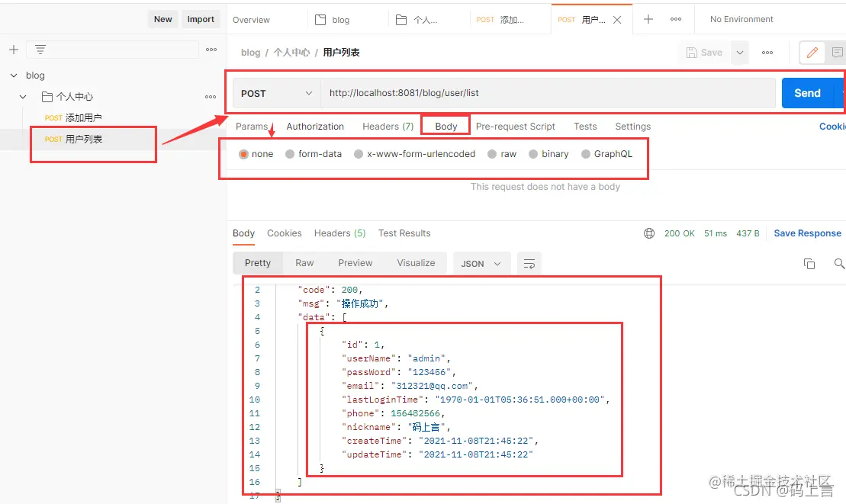
Task: Open the No Environment selector
Action: click(741, 19)
